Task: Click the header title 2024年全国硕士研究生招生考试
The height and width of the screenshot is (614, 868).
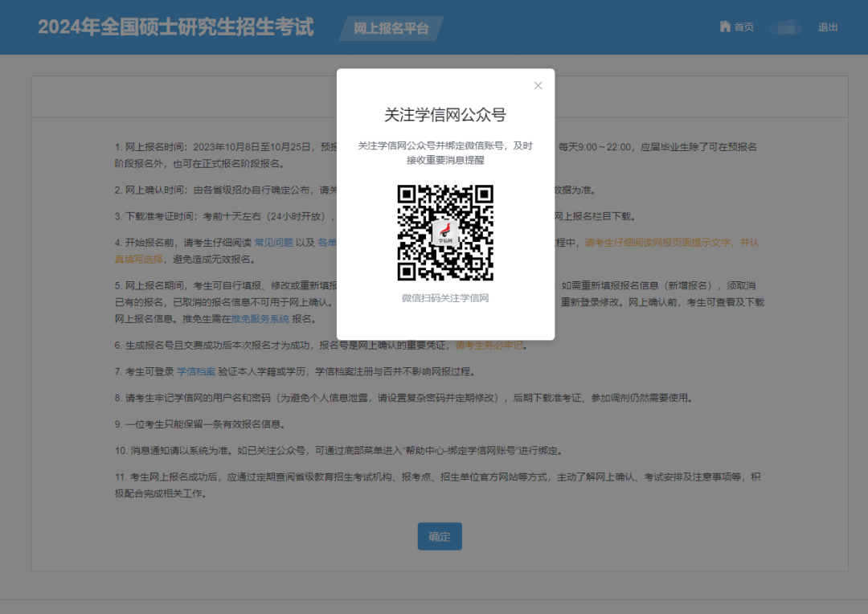Action: (175, 27)
